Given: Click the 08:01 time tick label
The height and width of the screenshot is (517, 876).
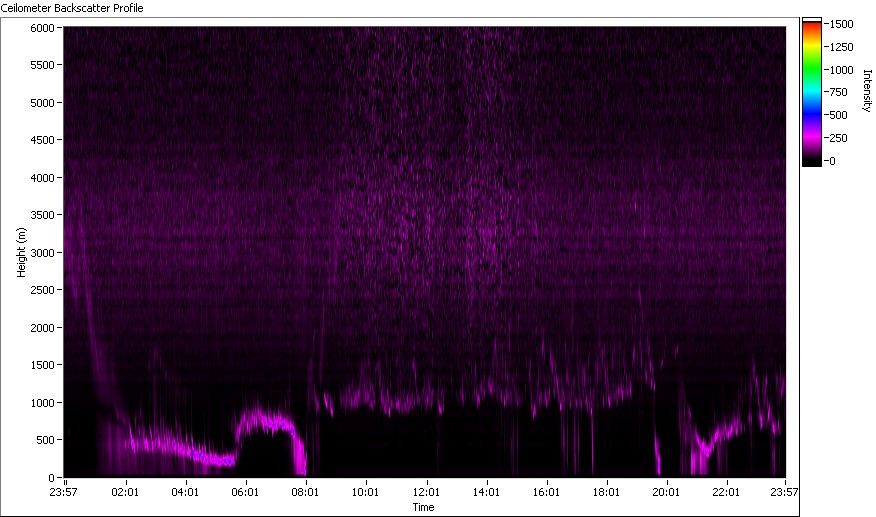Looking at the screenshot, I should coord(305,492).
